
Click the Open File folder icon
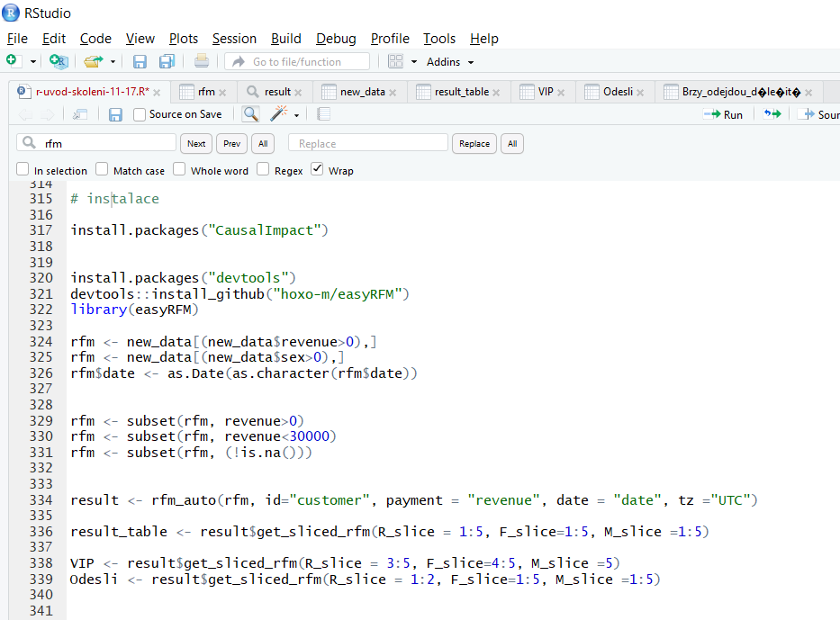pos(93,61)
